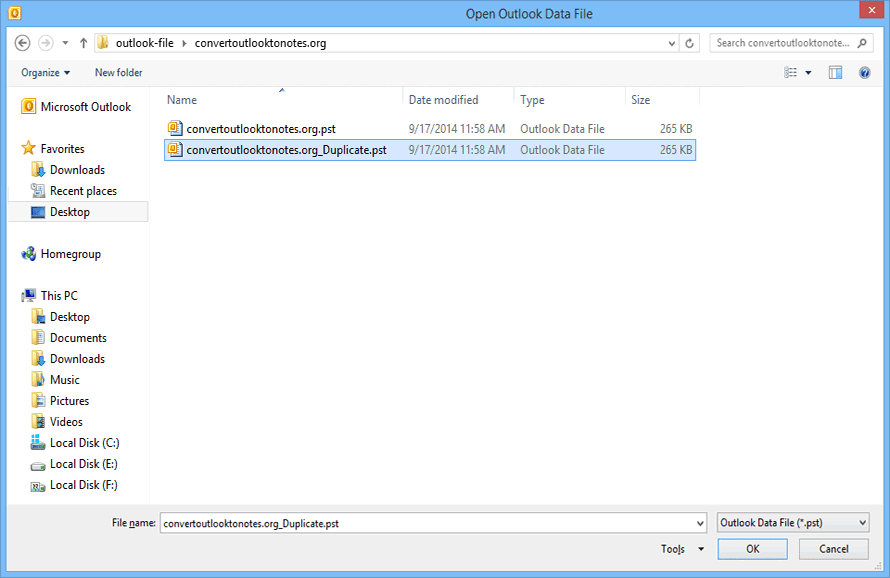The width and height of the screenshot is (890, 578).
Task: Go back to previous folder
Action: (22, 43)
